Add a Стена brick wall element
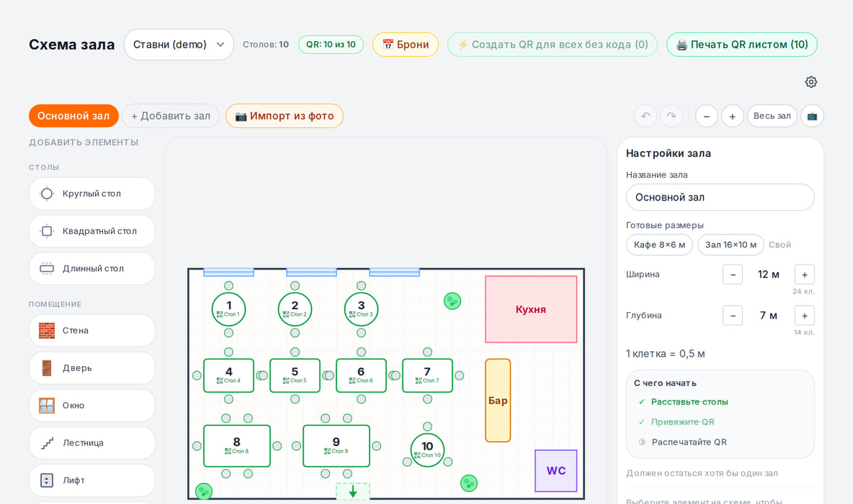The image size is (853, 504). (92, 331)
